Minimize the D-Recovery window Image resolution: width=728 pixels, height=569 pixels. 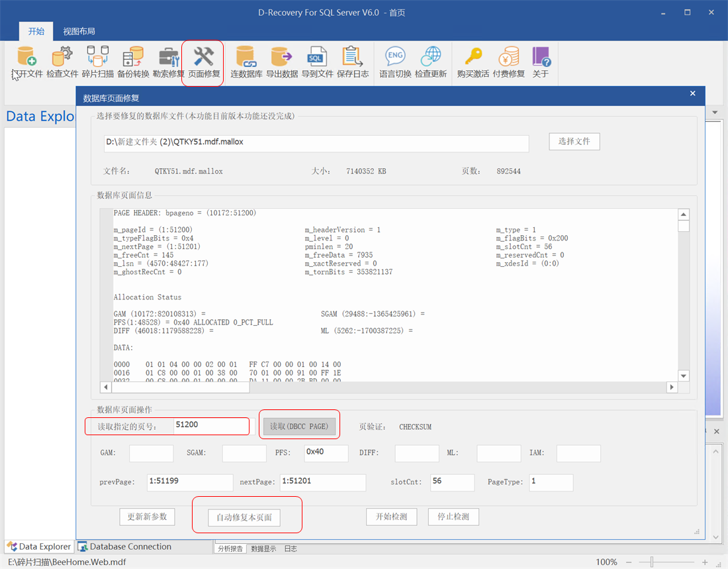pyautogui.click(x=663, y=13)
